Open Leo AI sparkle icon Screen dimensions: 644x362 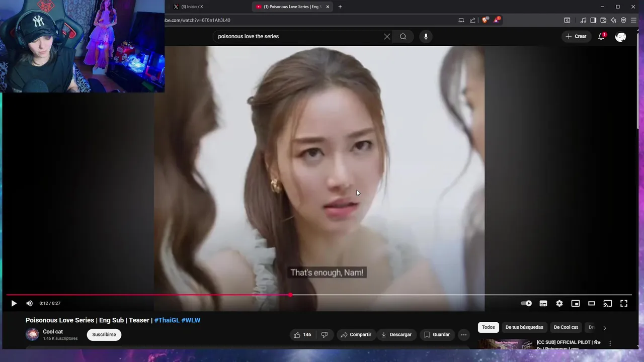[613, 20]
